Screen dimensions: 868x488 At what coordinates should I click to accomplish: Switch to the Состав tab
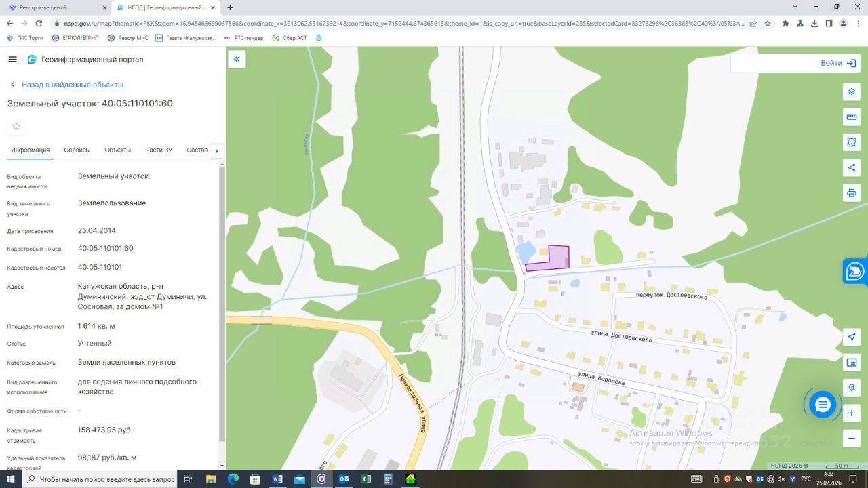point(197,150)
